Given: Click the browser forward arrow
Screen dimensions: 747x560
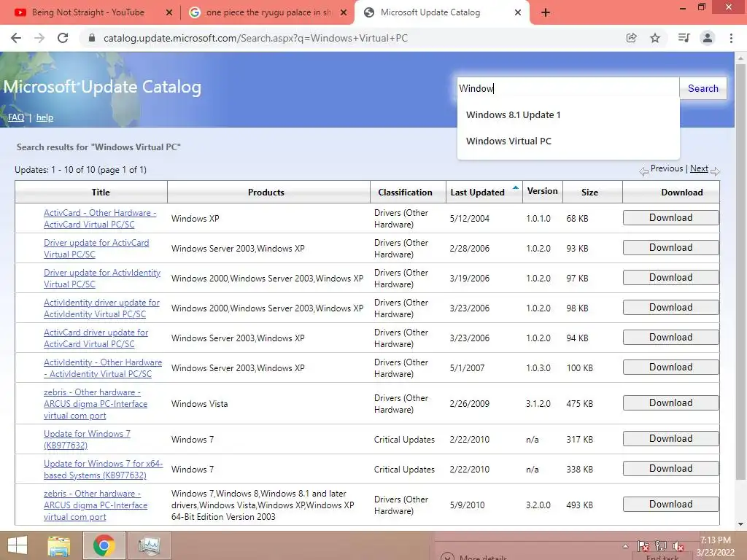Looking at the screenshot, I should [39, 38].
